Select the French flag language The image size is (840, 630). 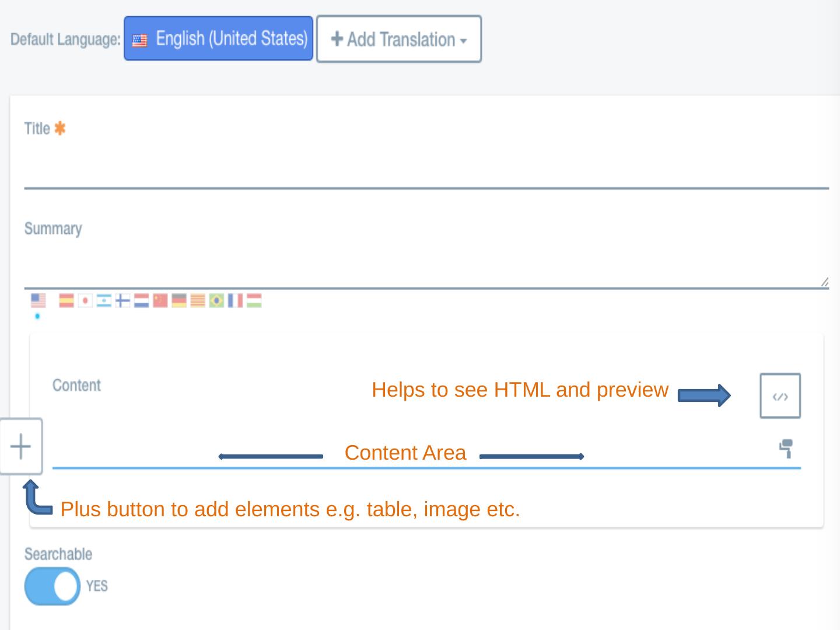click(235, 300)
